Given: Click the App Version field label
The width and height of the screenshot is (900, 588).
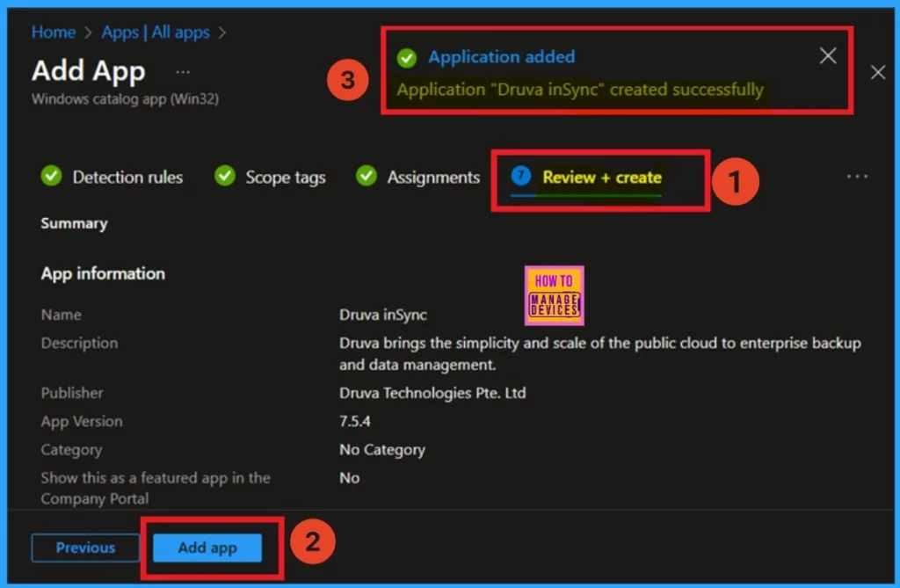Looking at the screenshot, I should coord(82,422).
